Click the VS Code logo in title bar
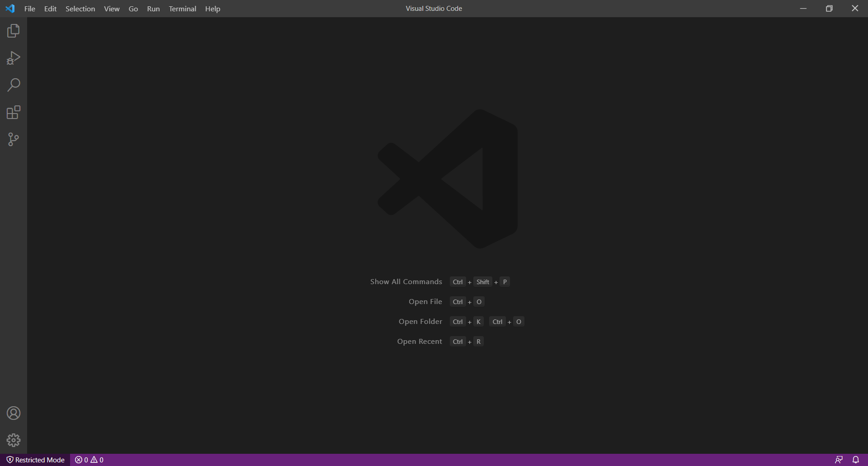This screenshot has width=868, height=466. coord(10,9)
